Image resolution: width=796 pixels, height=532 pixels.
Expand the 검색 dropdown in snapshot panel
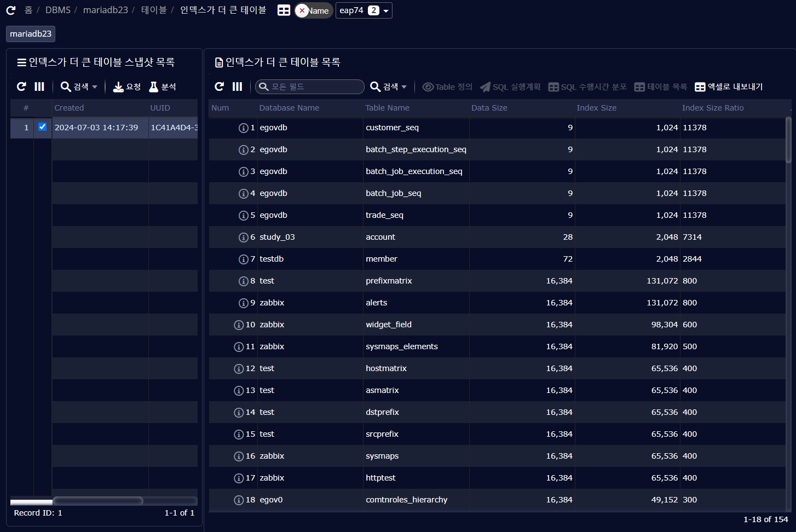[x=79, y=86]
